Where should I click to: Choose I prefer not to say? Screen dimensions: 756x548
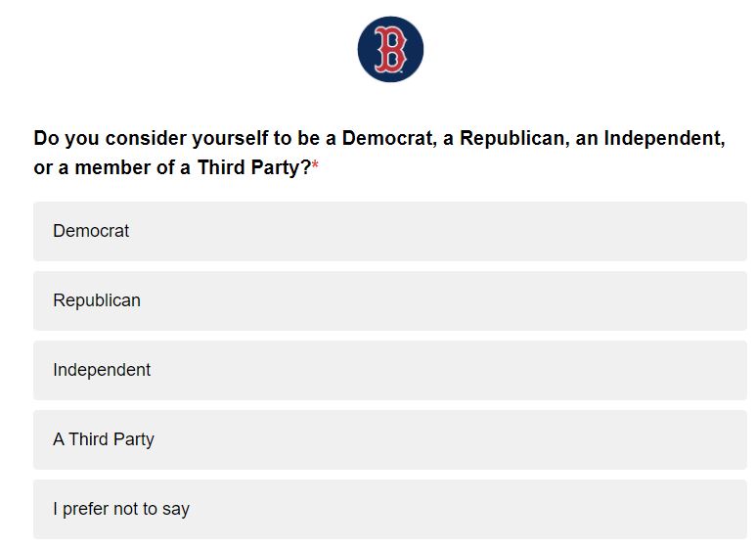pyautogui.click(x=389, y=509)
